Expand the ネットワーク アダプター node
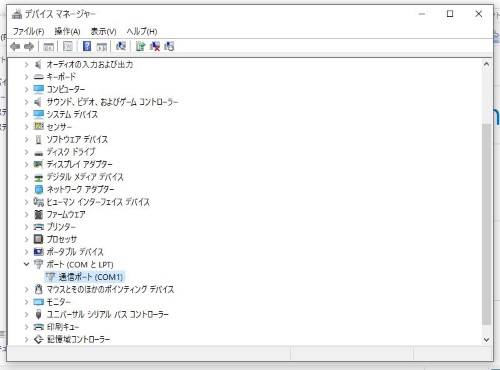 pos(26,189)
